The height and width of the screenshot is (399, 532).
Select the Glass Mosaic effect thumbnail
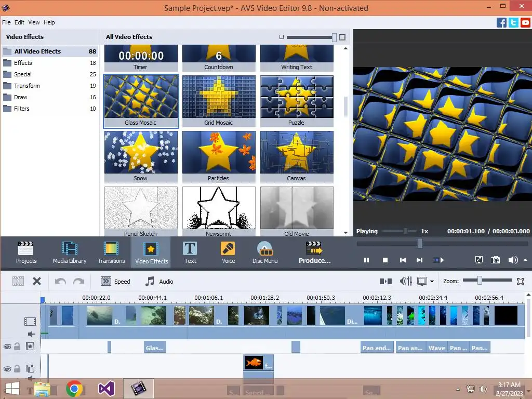point(141,101)
